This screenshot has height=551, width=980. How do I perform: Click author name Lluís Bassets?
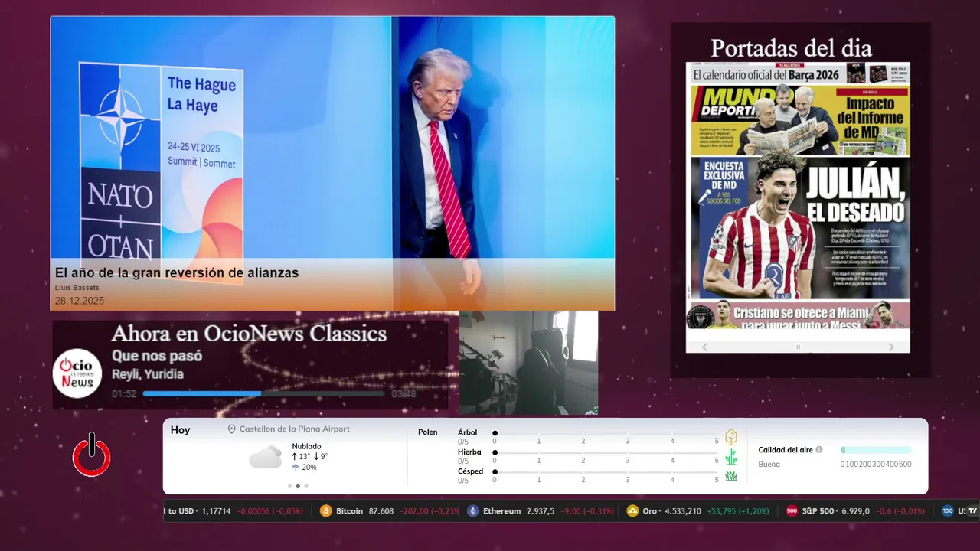[x=77, y=288]
